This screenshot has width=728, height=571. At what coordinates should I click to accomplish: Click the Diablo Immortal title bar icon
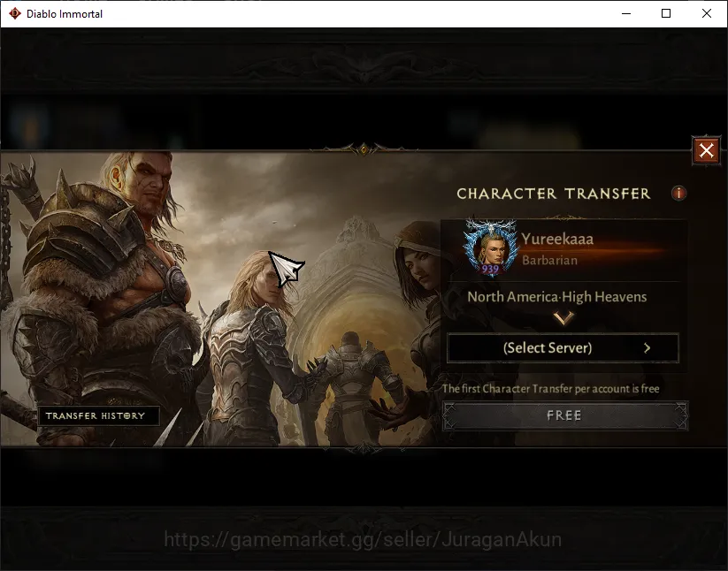click(15, 13)
